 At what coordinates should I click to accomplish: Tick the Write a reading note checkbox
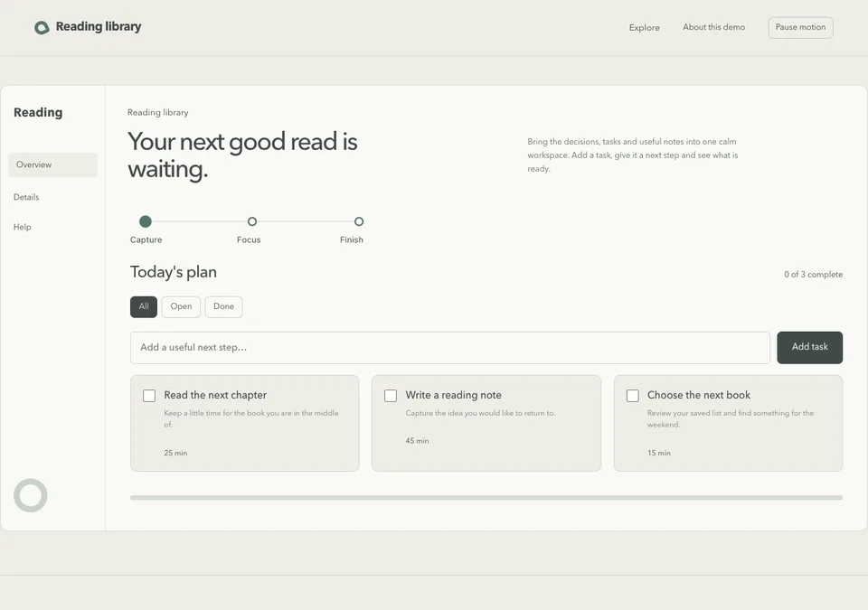391,395
